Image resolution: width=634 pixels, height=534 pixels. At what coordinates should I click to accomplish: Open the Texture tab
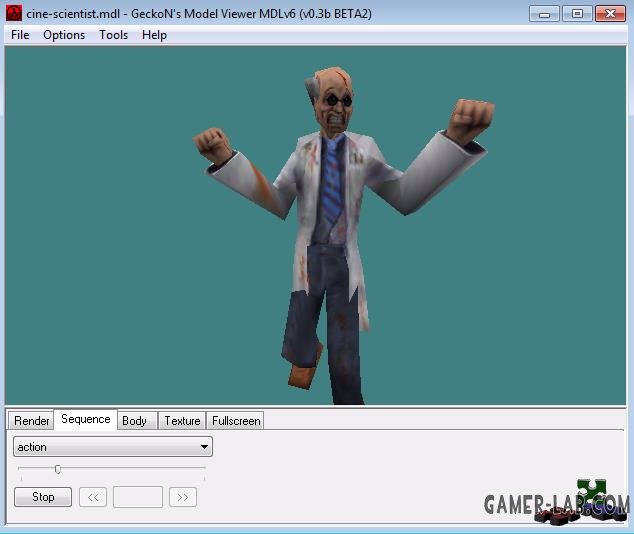click(x=182, y=421)
